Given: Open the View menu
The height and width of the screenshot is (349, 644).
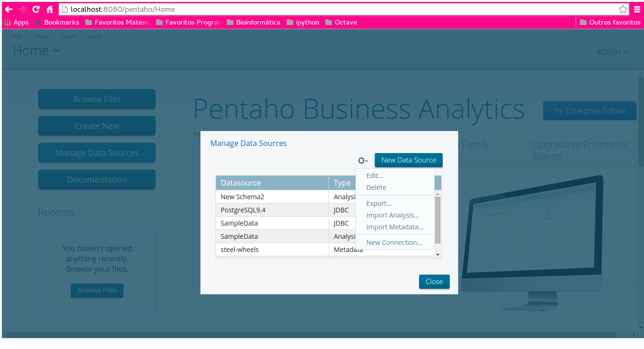Looking at the screenshot, I should coord(41,36).
